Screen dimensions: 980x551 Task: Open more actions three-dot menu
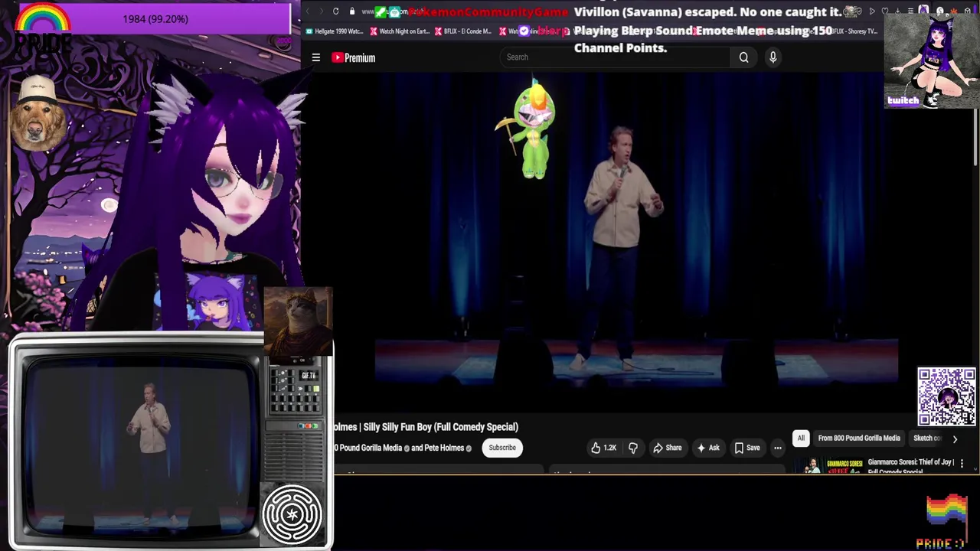[777, 448]
